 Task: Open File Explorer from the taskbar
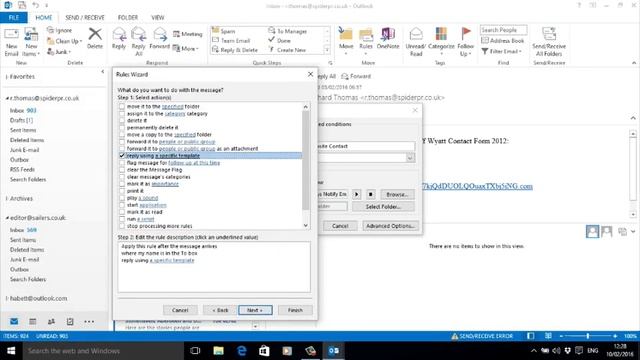pyautogui.click(x=219, y=351)
